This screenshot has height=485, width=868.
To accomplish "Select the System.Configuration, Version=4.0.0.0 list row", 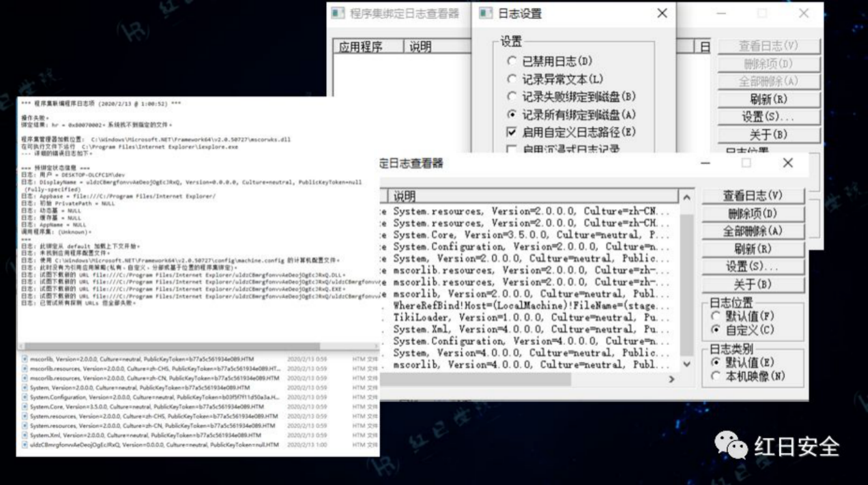I will (530, 341).
